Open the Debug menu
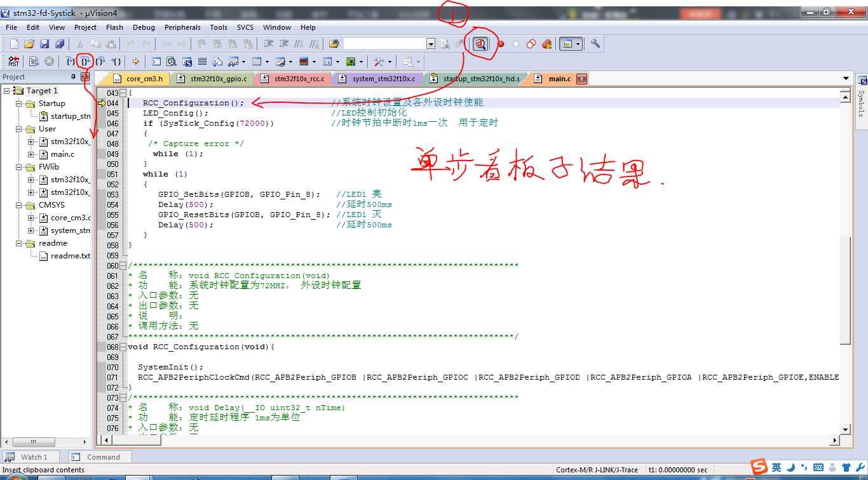This screenshot has height=480, width=868. click(144, 27)
